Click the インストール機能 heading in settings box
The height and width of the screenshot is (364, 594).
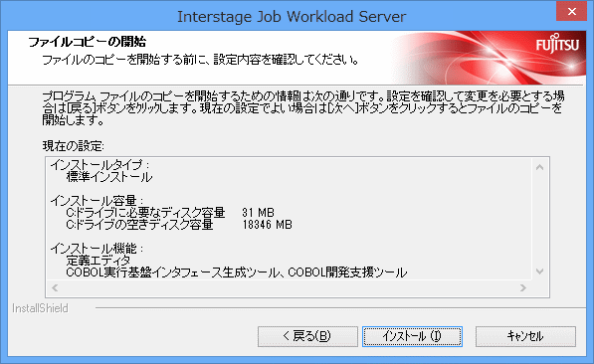(97, 249)
